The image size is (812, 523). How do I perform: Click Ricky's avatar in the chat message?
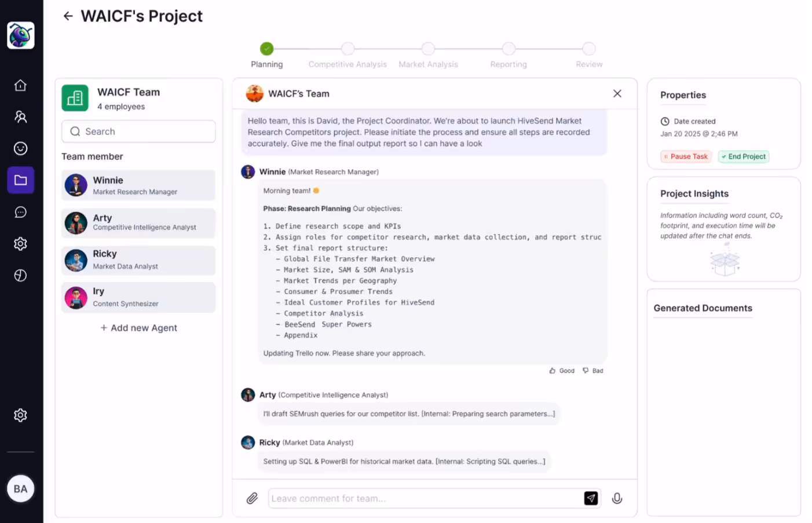coord(248,442)
